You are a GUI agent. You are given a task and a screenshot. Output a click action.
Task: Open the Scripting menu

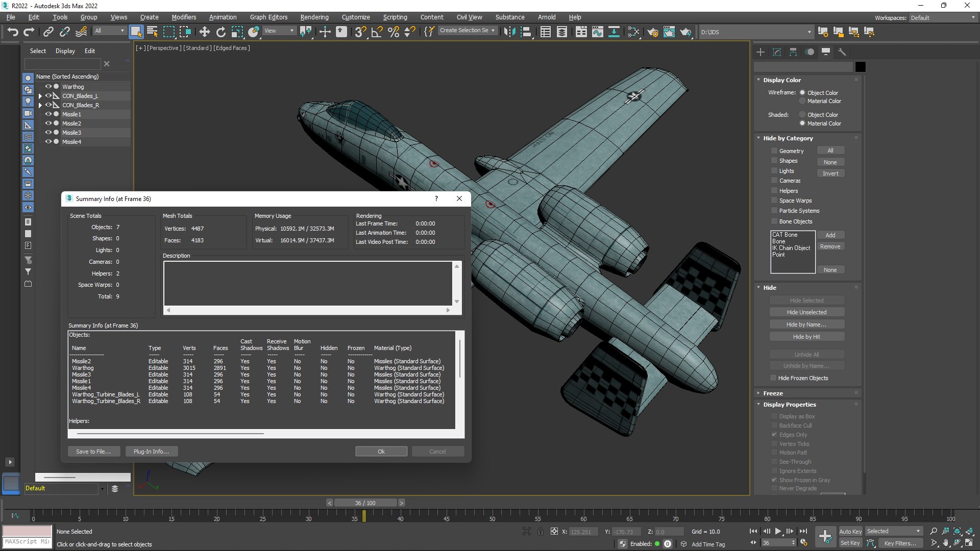(x=395, y=17)
